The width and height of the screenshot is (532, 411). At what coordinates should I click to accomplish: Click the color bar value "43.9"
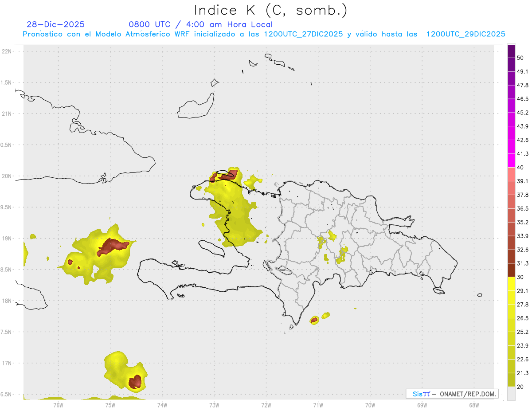point(523,126)
